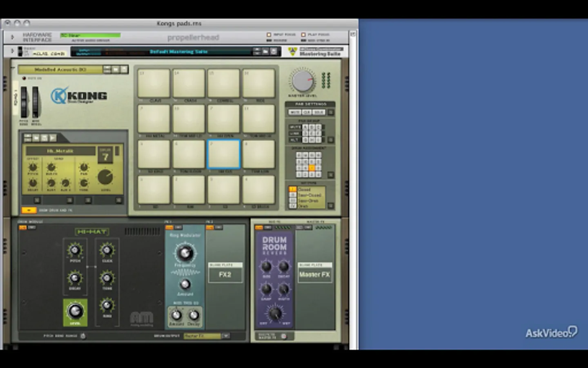Image resolution: width=588 pixels, height=368 pixels.
Task: Step through Kong kit patches with arrows
Action: (x=107, y=70)
